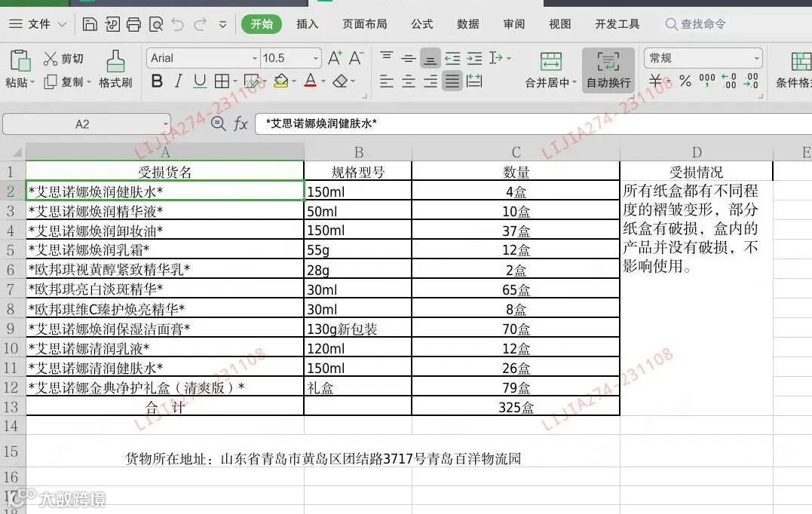812x514 pixels.
Task: Apply fill color bucket
Action: click(280, 81)
